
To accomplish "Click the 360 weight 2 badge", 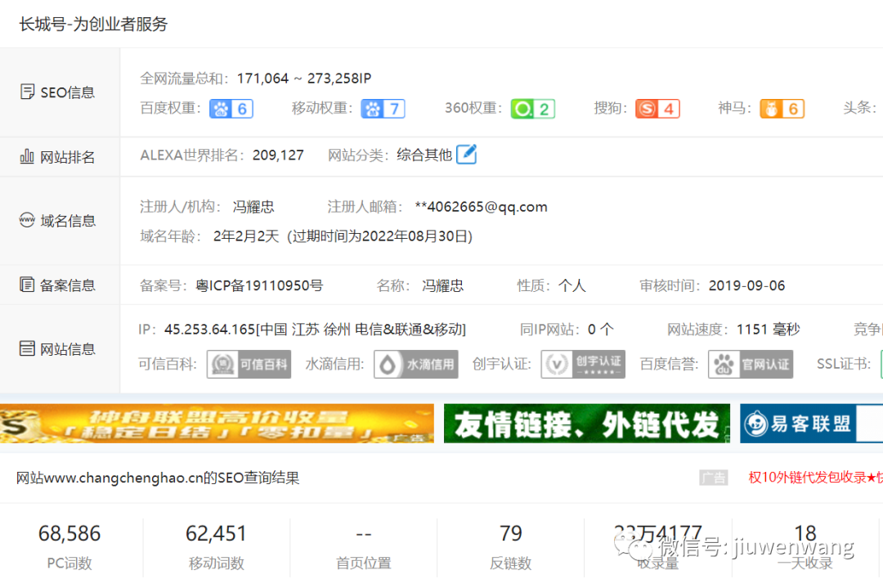I will tap(533, 109).
